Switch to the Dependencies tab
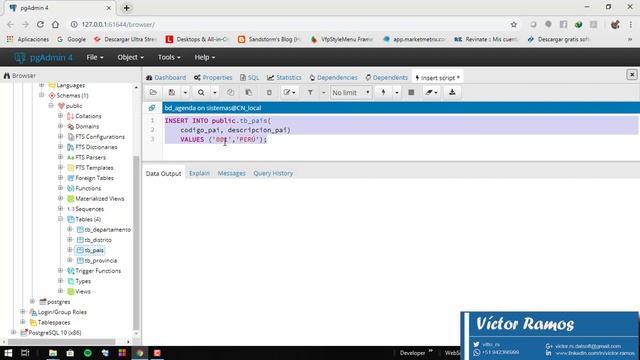This screenshot has width=640, height=360. (x=333, y=78)
